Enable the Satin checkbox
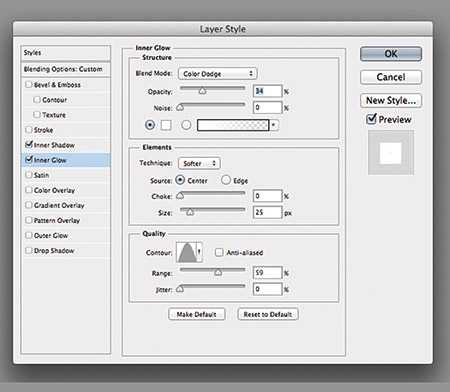 (x=29, y=175)
